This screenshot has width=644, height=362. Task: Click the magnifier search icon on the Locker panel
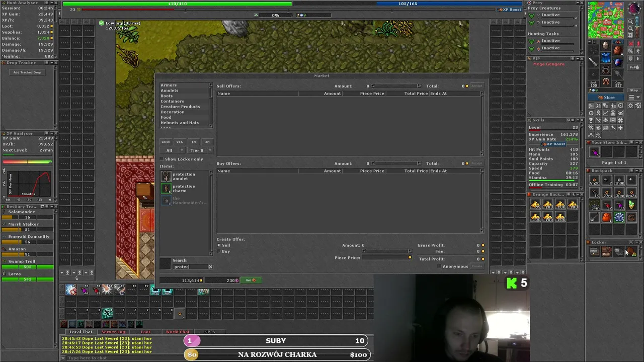[631, 242]
